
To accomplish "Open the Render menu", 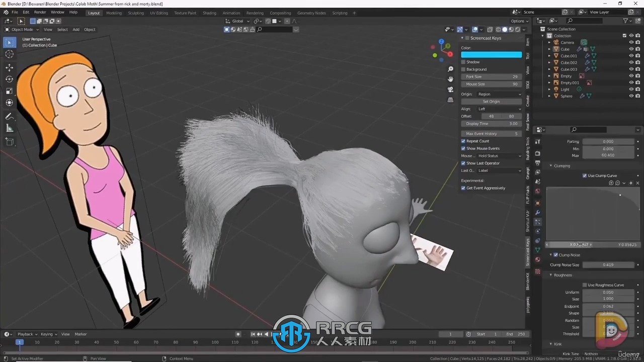I will 40,12.
